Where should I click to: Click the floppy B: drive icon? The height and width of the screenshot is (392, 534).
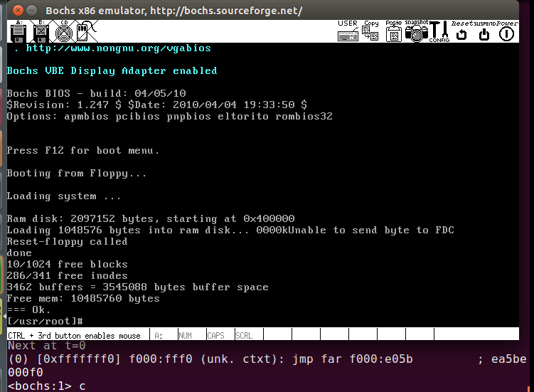tap(41, 31)
